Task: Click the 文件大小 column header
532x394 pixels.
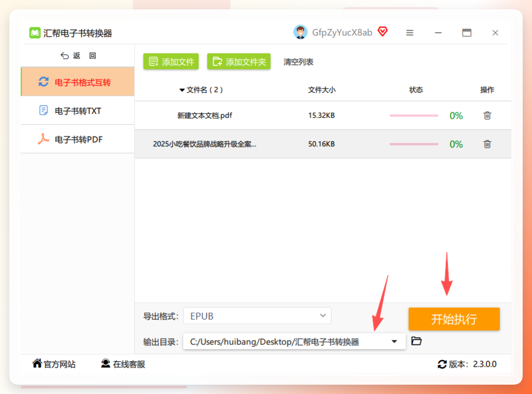Action: click(322, 90)
